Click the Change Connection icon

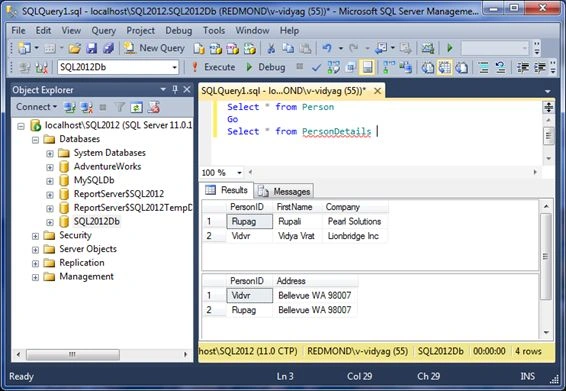(x=42, y=68)
